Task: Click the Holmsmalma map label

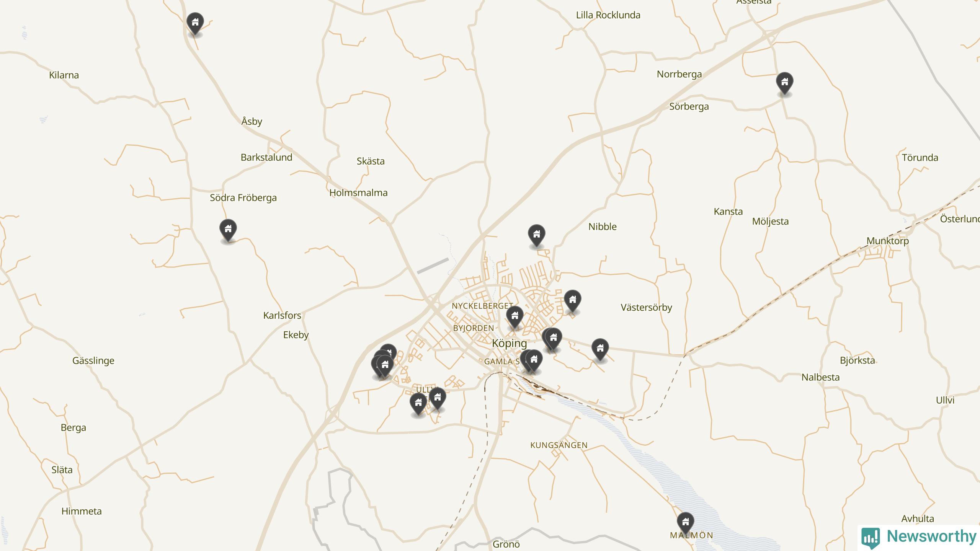Action: (358, 193)
